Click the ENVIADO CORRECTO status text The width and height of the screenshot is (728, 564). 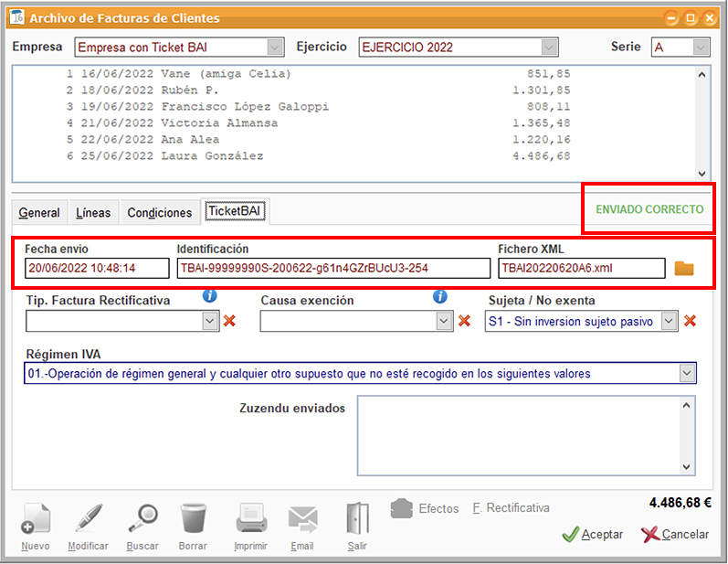649,209
